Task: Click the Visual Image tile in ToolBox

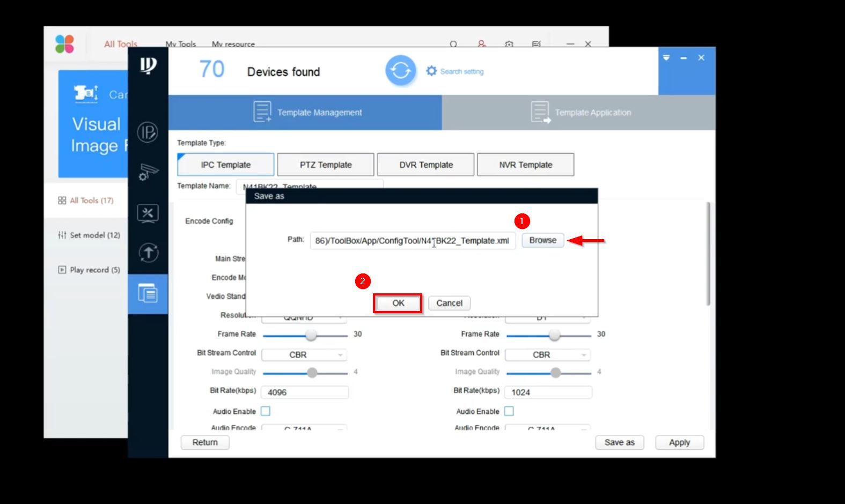Action: 93,124
